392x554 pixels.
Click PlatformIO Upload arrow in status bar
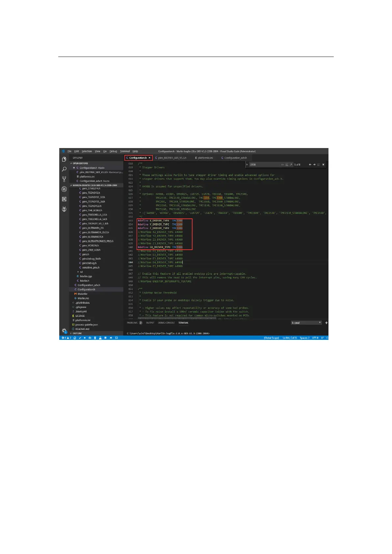click(85, 338)
